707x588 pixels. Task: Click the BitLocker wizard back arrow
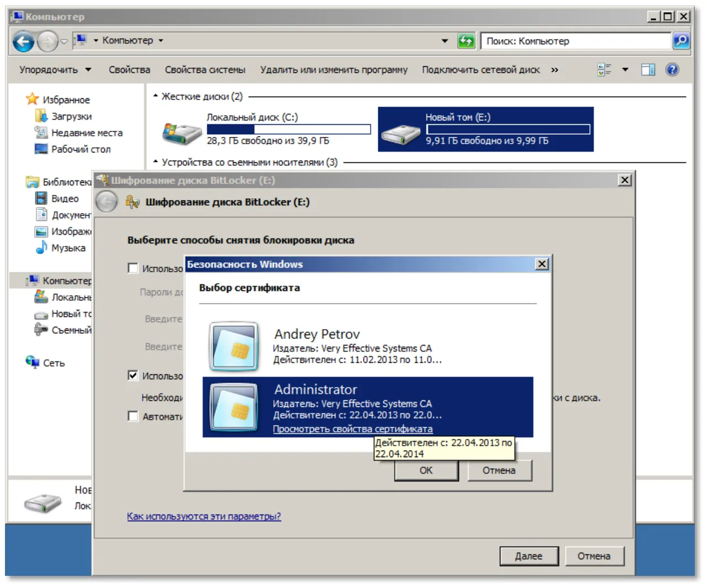(x=106, y=202)
